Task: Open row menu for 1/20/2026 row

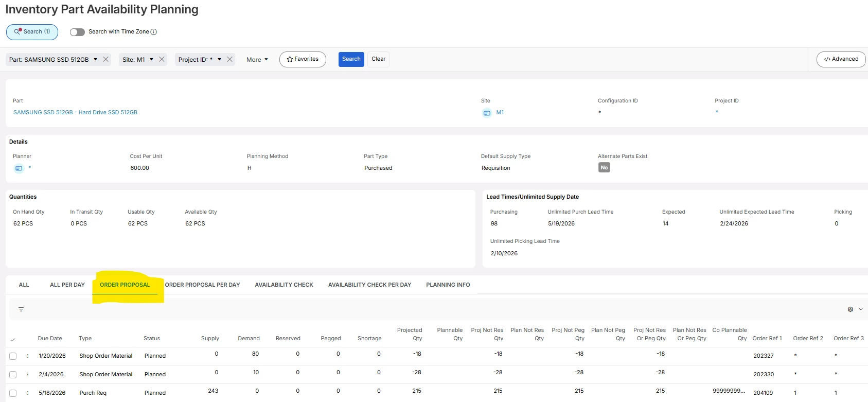Action: pyautogui.click(x=28, y=356)
